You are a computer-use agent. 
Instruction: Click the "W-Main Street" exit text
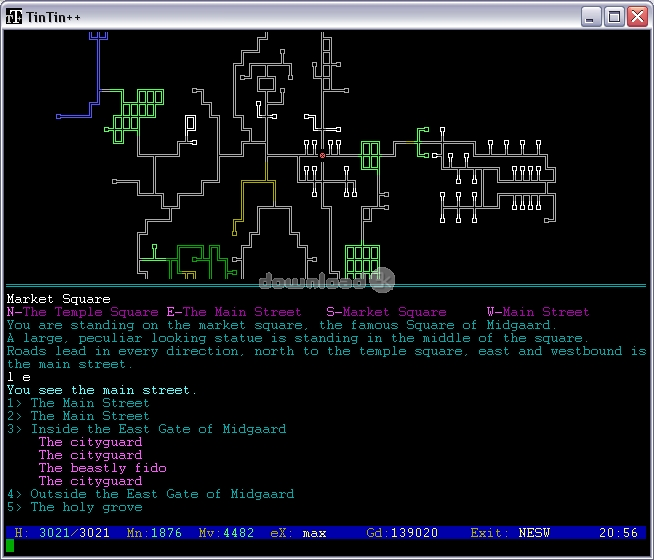tap(538, 312)
